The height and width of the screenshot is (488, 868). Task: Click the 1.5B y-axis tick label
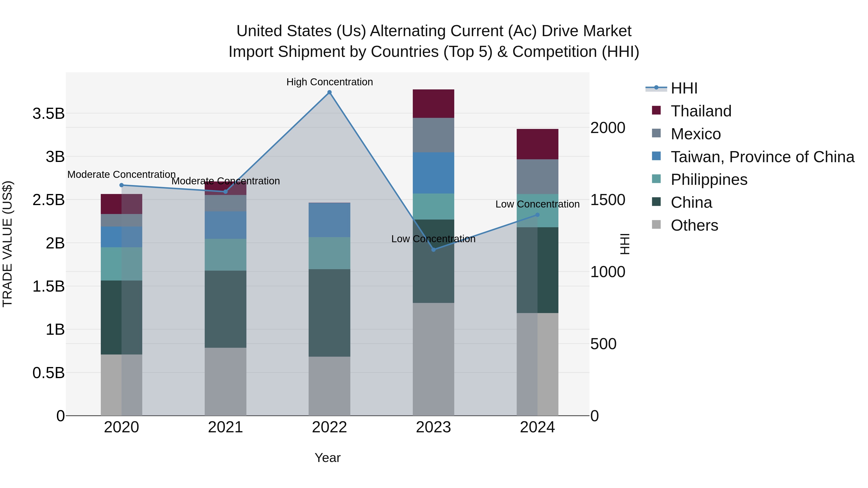48,286
